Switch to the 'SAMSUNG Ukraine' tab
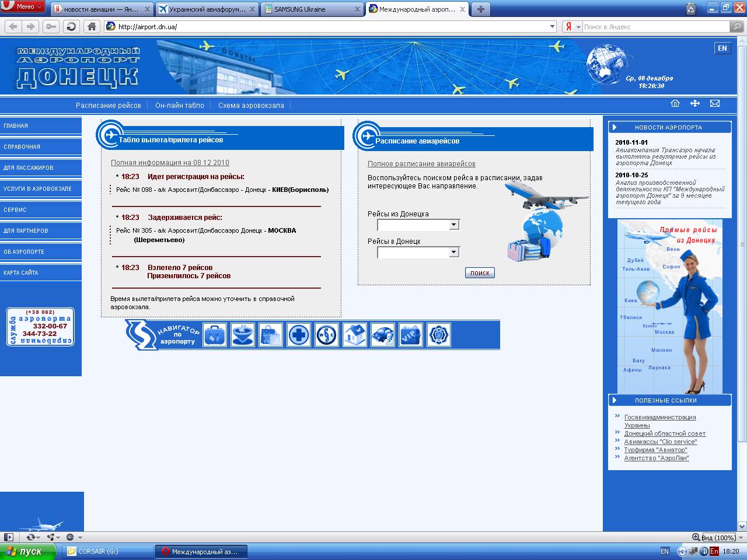The width and height of the screenshot is (747, 560). point(311,9)
